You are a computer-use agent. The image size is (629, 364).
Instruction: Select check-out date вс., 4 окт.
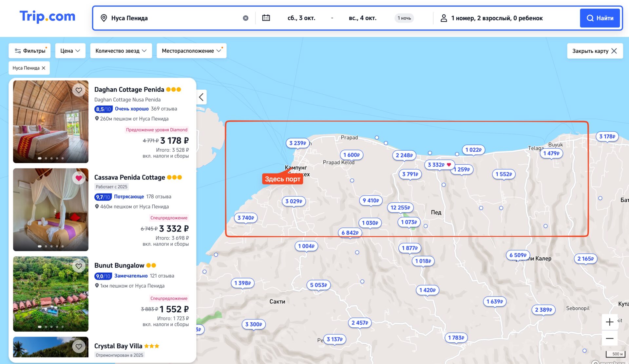point(362,18)
